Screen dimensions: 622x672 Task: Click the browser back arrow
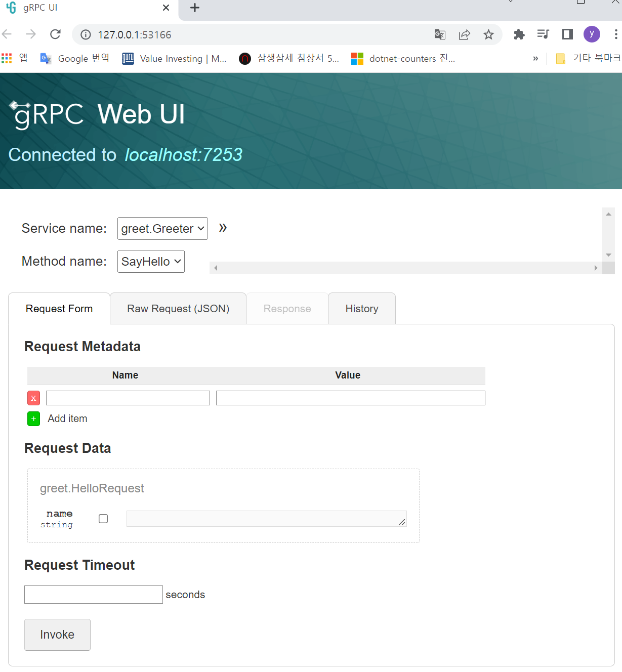pyautogui.click(x=7, y=34)
